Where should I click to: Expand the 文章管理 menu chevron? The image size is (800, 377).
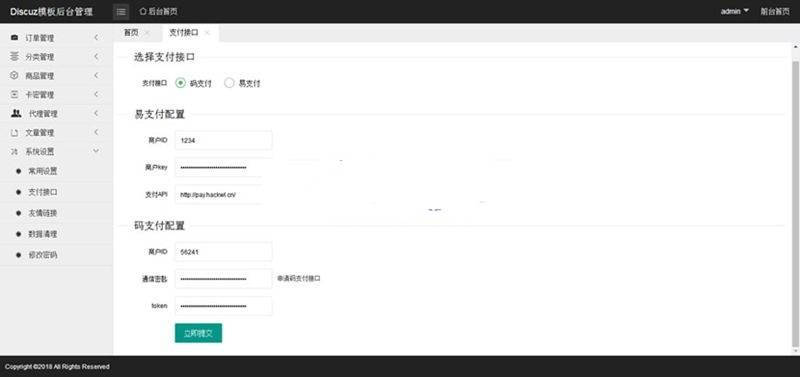(96, 133)
